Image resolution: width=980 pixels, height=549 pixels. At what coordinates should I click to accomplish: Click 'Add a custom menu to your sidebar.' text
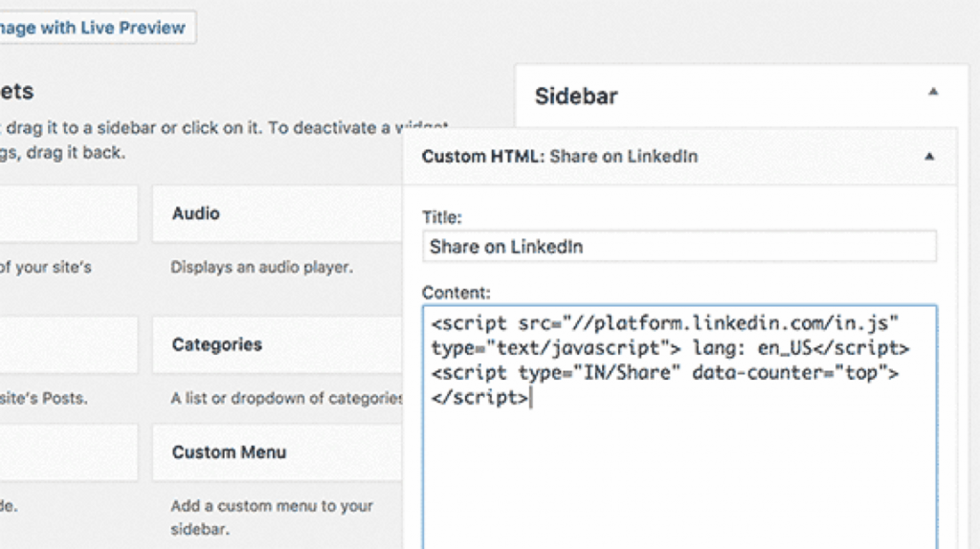tap(272, 517)
